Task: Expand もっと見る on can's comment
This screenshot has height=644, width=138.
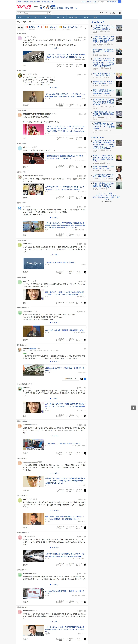Action: tap(55, 399)
